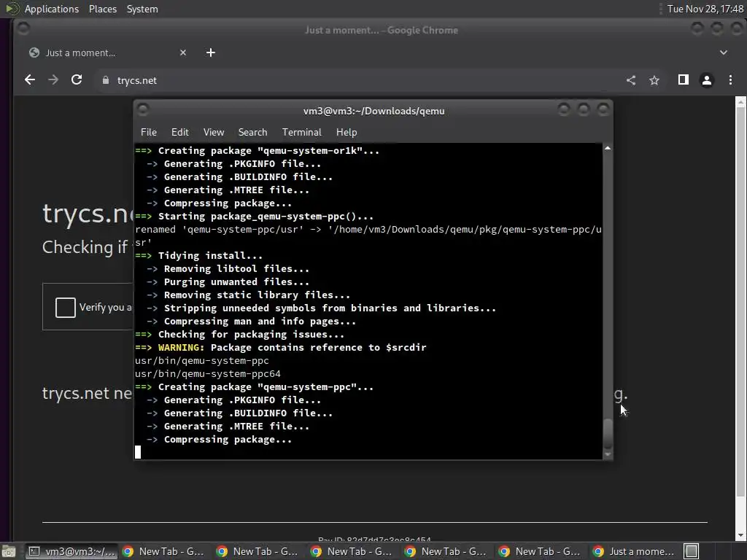Click the 'WARNING:' text in terminal output
This screenshot has width=747, height=560.
pyautogui.click(x=181, y=348)
